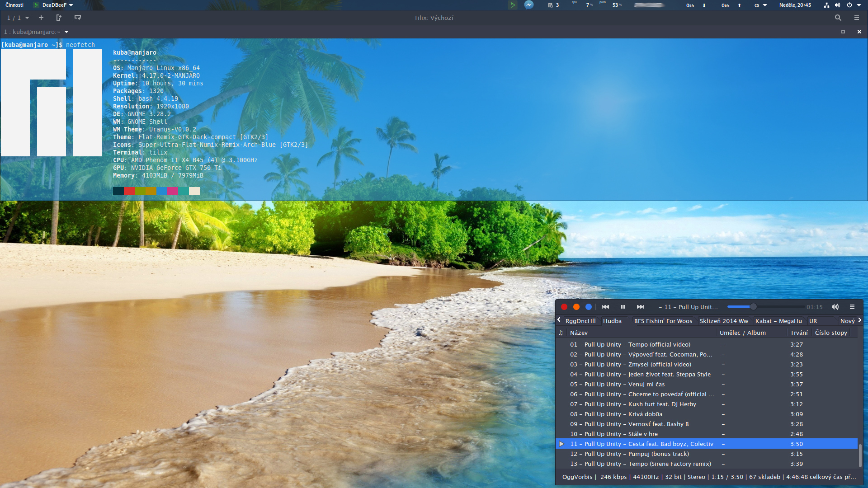The height and width of the screenshot is (488, 868).
Task: Open the DeaDBeeF volume control
Action: tap(835, 307)
